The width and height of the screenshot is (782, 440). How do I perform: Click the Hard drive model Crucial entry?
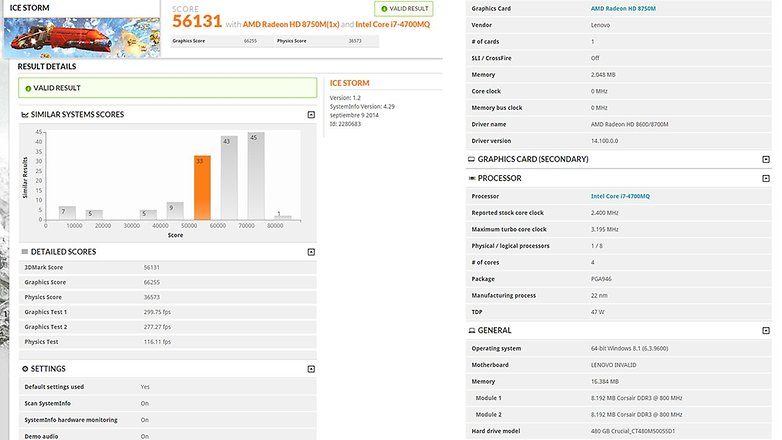point(633,432)
